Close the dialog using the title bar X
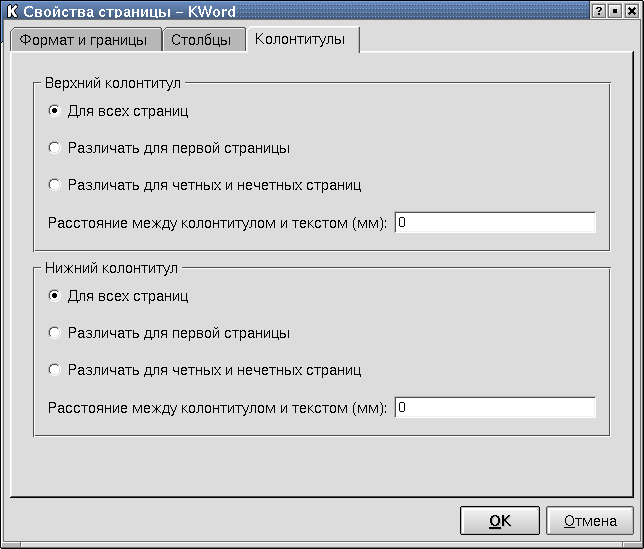The height and width of the screenshot is (549, 644). coord(630,11)
